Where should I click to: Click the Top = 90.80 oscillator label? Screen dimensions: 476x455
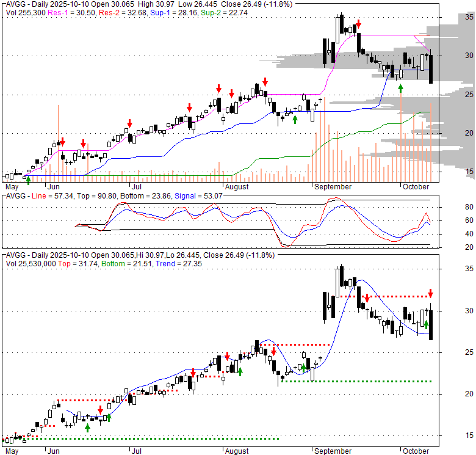(x=96, y=196)
